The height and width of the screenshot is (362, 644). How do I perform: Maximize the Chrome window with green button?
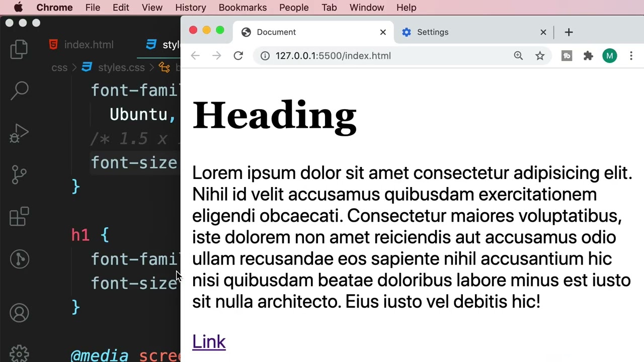[220, 30]
